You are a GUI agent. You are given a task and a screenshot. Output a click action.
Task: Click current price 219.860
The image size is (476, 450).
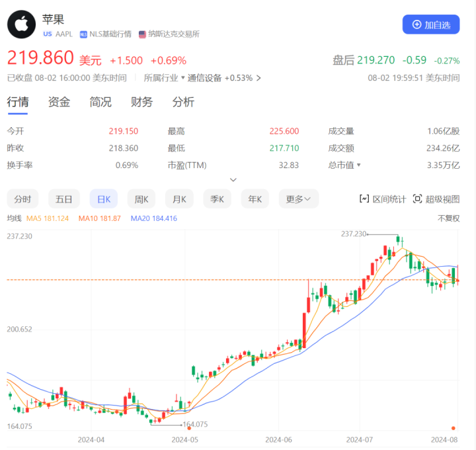(x=40, y=58)
